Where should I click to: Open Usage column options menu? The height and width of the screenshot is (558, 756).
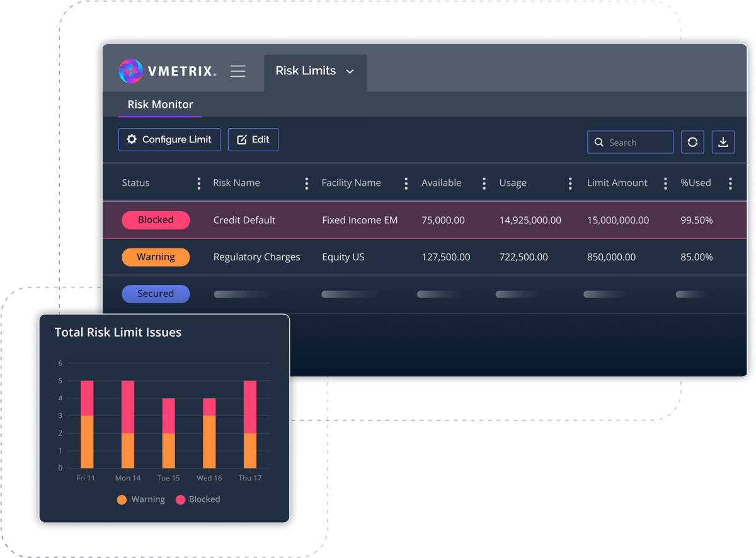pyautogui.click(x=570, y=183)
